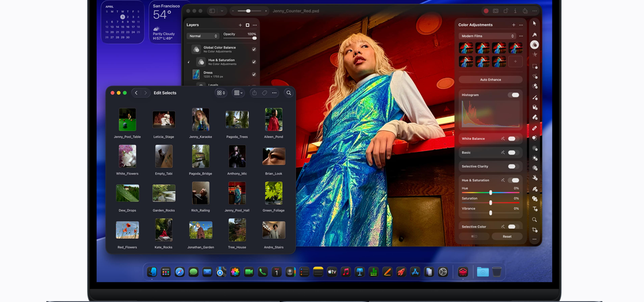644x302 pixels.
Task: Click the Auto Enhance button
Action: coord(491,80)
